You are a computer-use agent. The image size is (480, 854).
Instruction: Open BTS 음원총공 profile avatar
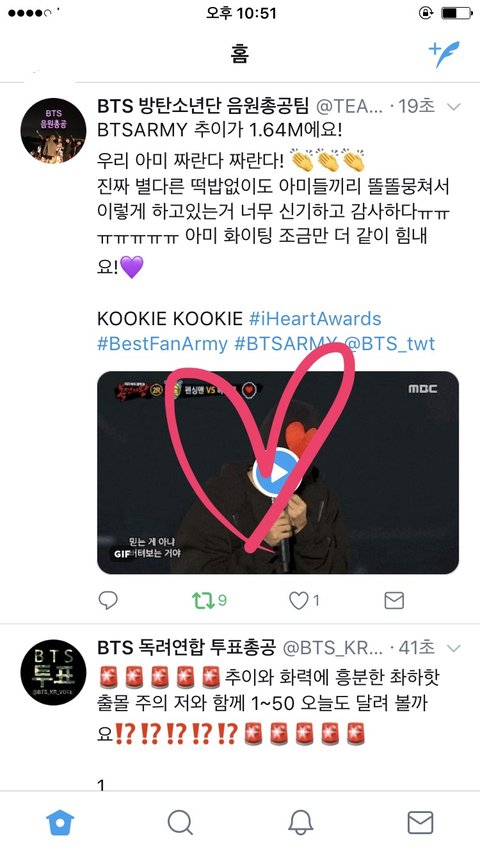tap(53, 131)
